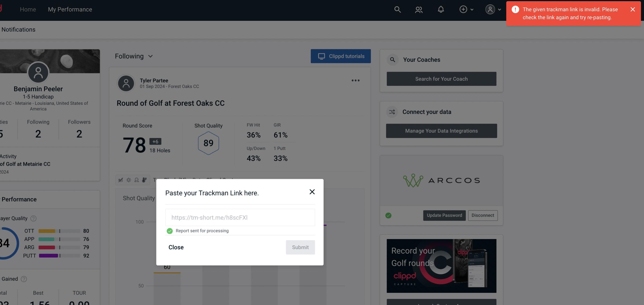Click the Close button on Trackman modal

click(176, 247)
